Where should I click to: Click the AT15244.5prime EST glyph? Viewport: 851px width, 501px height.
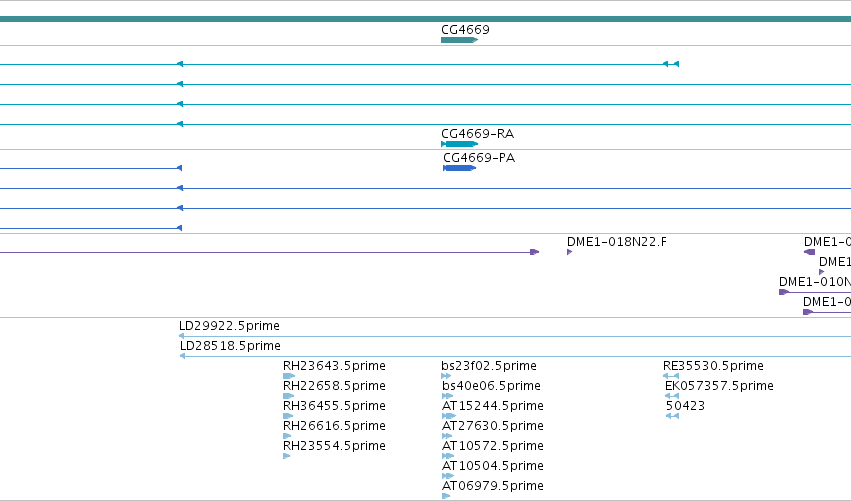(x=449, y=416)
